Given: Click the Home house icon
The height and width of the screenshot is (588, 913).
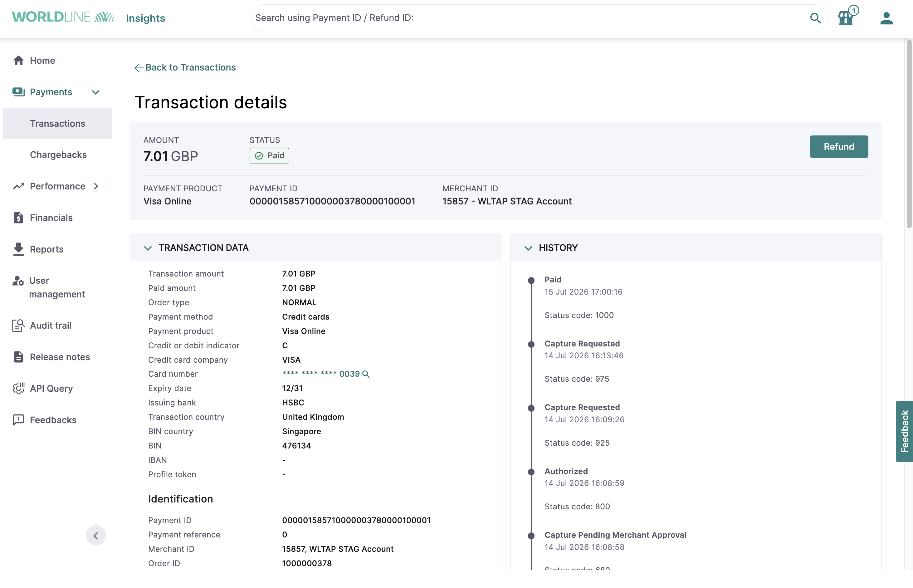Looking at the screenshot, I should [x=18, y=60].
